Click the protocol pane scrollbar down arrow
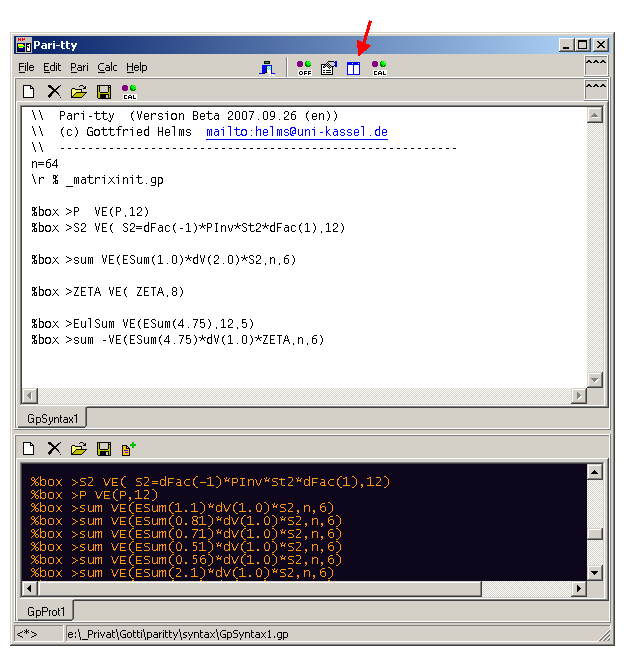 pos(595,572)
